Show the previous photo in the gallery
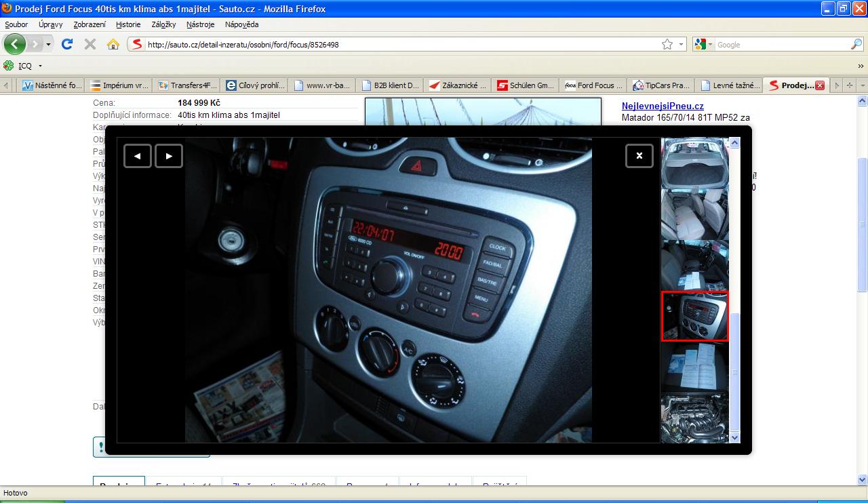This screenshot has height=503, width=868. click(x=138, y=156)
